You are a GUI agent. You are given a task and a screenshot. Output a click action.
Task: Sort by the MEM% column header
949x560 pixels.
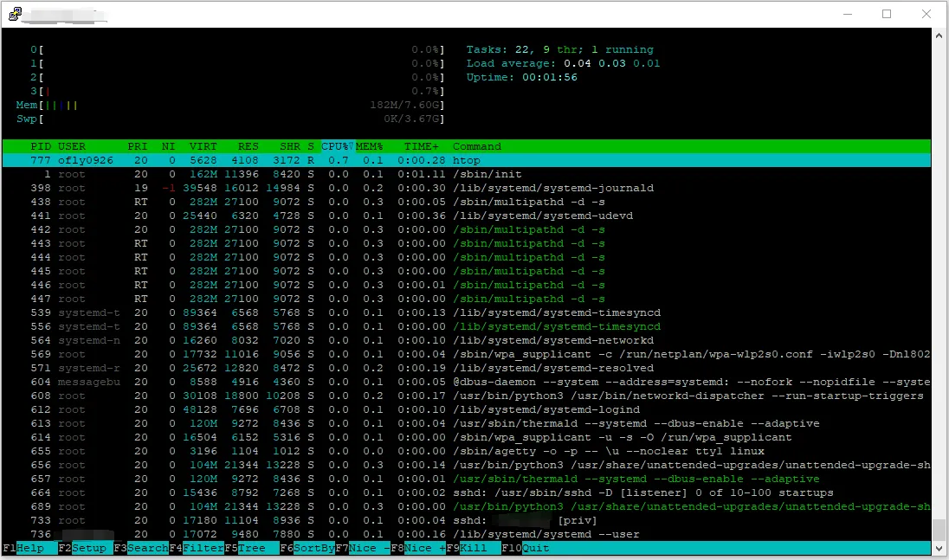pos(369,146)
